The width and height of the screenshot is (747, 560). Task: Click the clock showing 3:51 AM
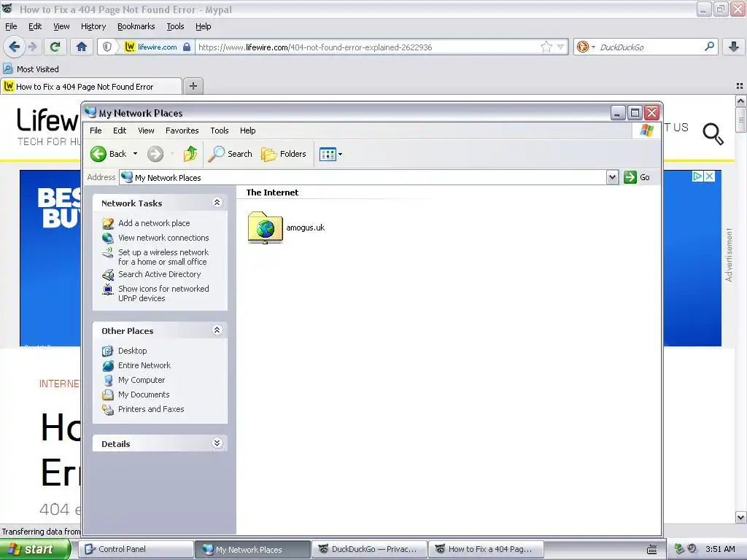click(720, 549)
